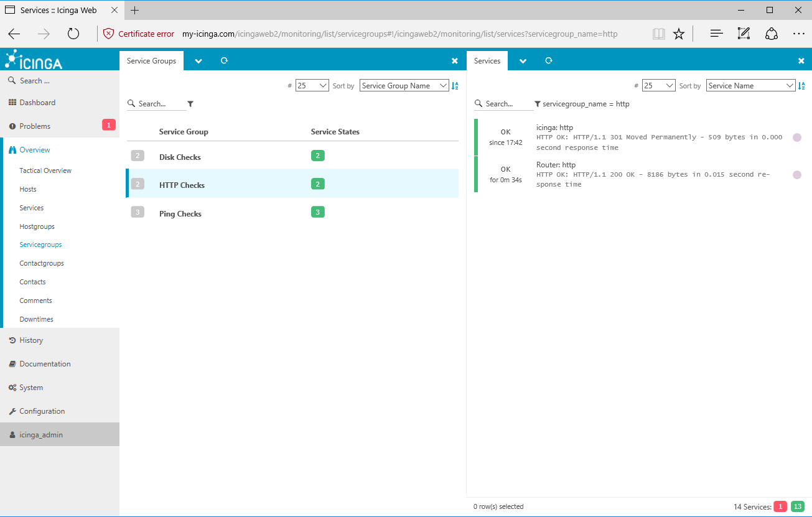Image resolution: width=812 pixels, height=517 pixels.
Task: Click the green 13 services summary badge
Action: (798, 506)
